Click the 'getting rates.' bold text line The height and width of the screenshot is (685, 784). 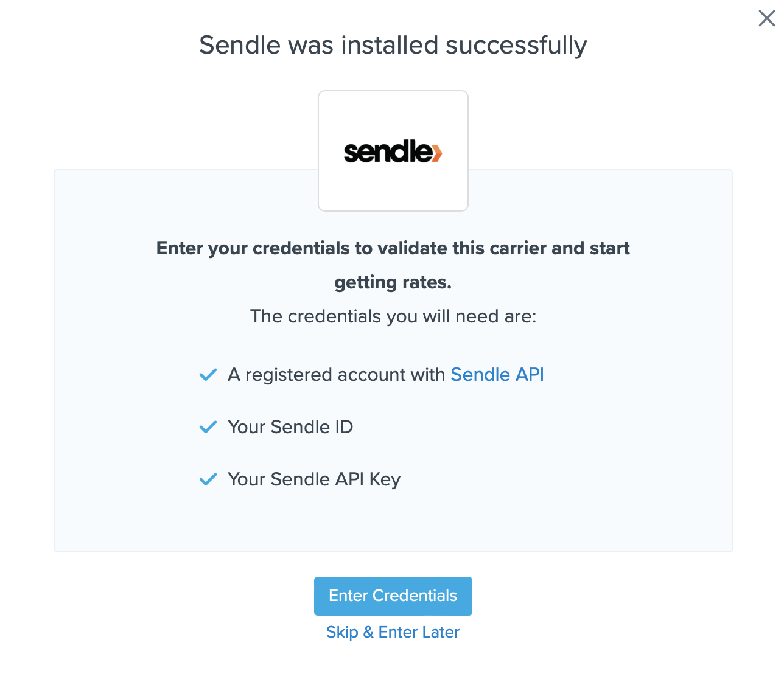393,282
